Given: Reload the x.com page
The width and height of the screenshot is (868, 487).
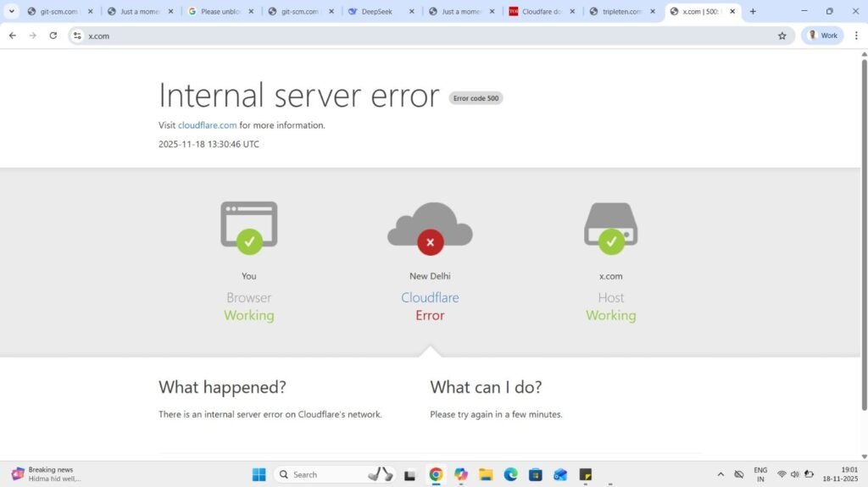Looking at the screenshot, I should 53,36.
